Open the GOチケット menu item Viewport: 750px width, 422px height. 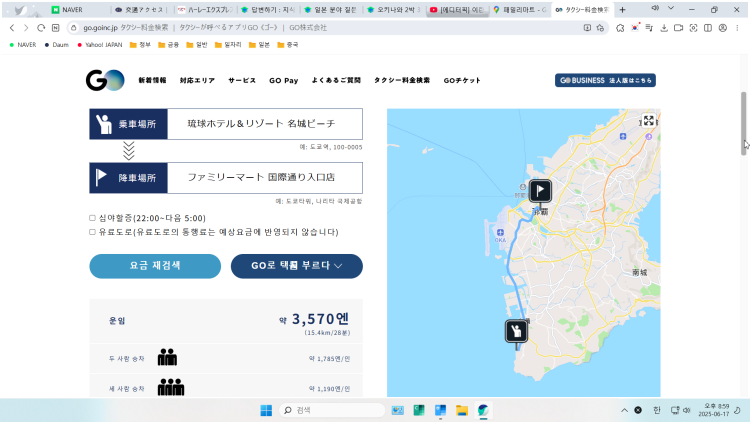[462, 80]
